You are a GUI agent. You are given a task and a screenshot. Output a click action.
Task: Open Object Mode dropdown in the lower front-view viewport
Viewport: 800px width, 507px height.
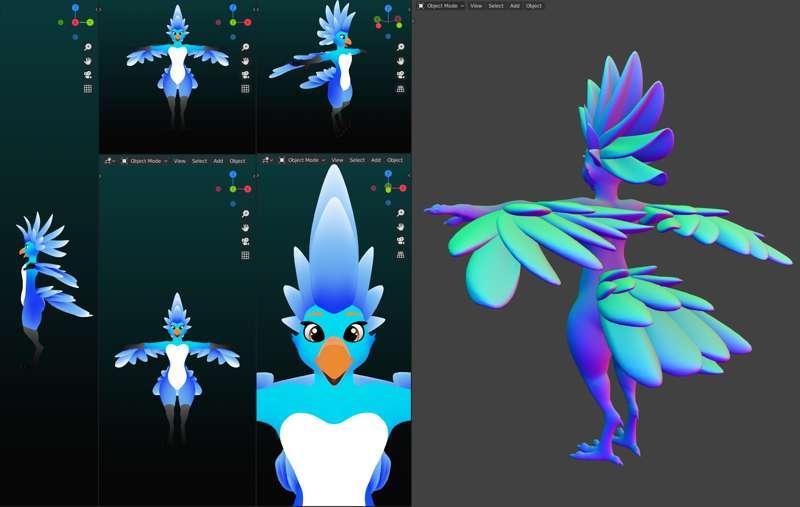pyautogui.click(x=145, y=161)
